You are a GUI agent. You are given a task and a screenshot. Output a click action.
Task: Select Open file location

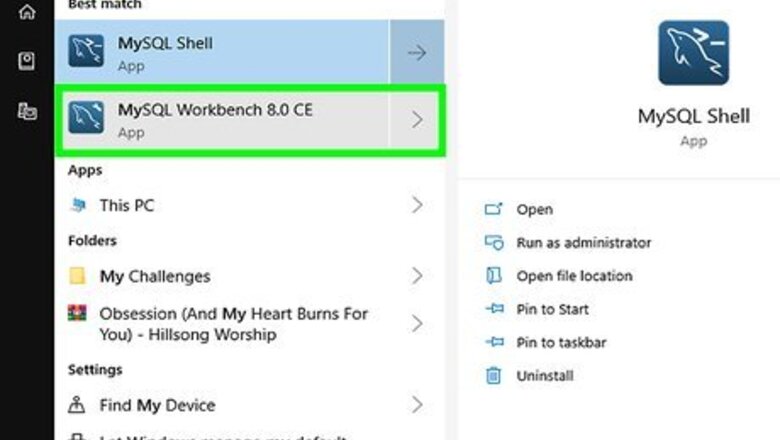[x=574, y=276]
